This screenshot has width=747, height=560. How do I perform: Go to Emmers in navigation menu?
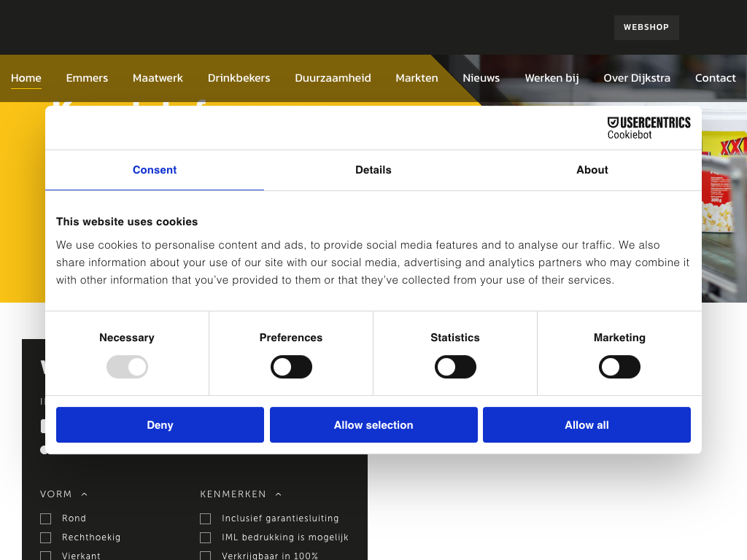click(87, 78)
